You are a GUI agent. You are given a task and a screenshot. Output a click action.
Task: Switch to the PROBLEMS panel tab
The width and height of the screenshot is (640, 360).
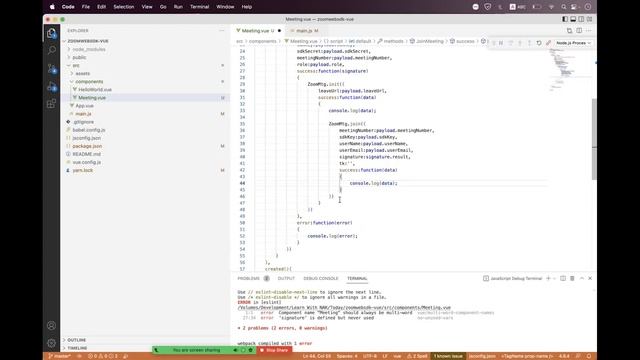point(249,278)
